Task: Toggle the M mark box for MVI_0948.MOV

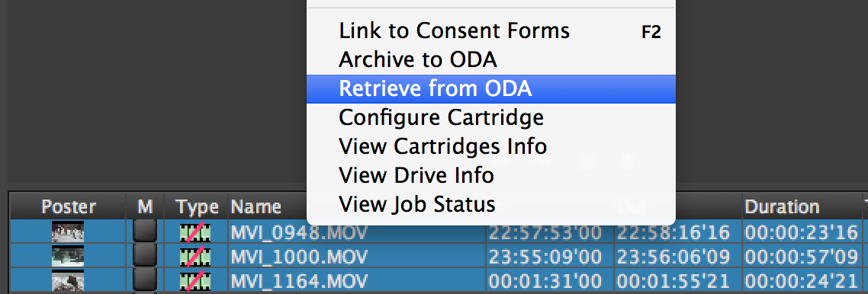Action: (145, 232)
